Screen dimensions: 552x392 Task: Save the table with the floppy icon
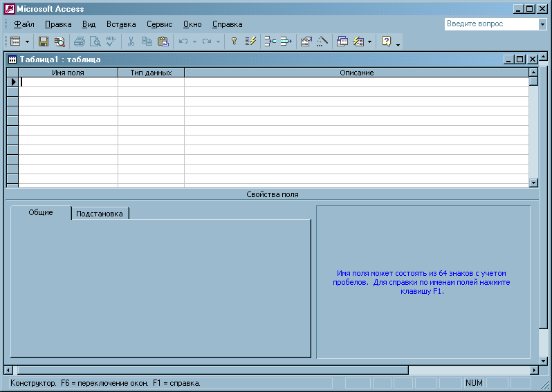click(44, 41)
